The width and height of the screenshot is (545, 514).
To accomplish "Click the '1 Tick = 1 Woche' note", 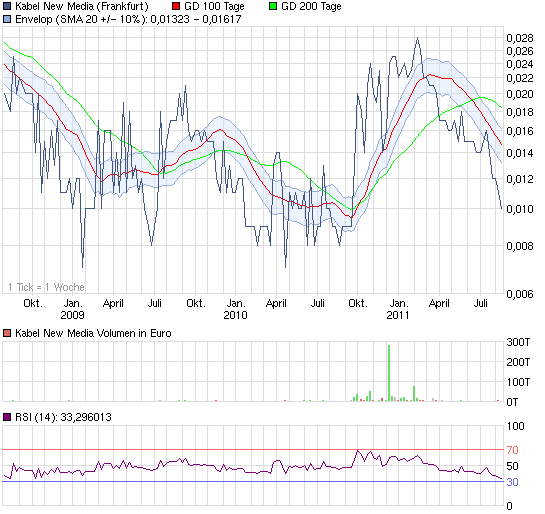I will pos(46,287).
